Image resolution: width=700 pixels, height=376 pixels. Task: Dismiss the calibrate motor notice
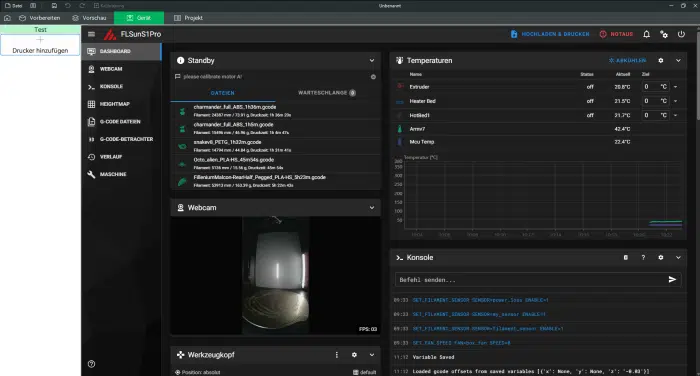[x=373, y=77]
